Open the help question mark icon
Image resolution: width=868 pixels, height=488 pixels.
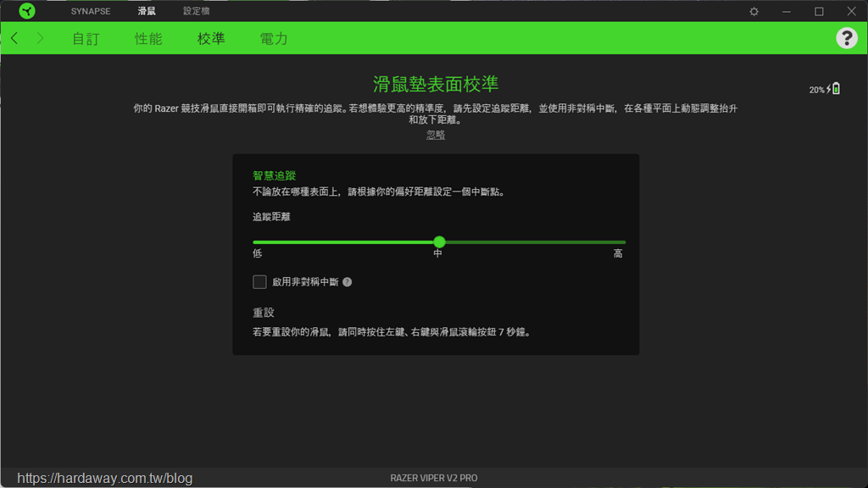(847, 38)
